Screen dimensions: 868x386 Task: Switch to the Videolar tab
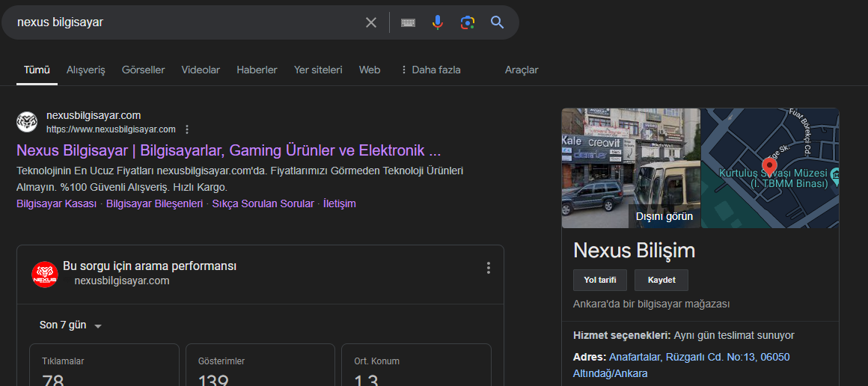[201, 70]
